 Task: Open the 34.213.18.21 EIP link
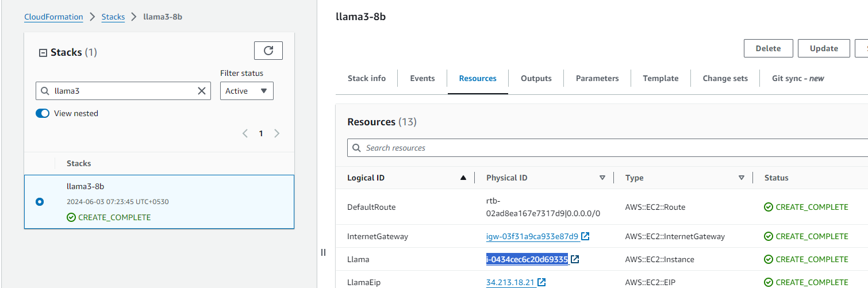point(510,282)
